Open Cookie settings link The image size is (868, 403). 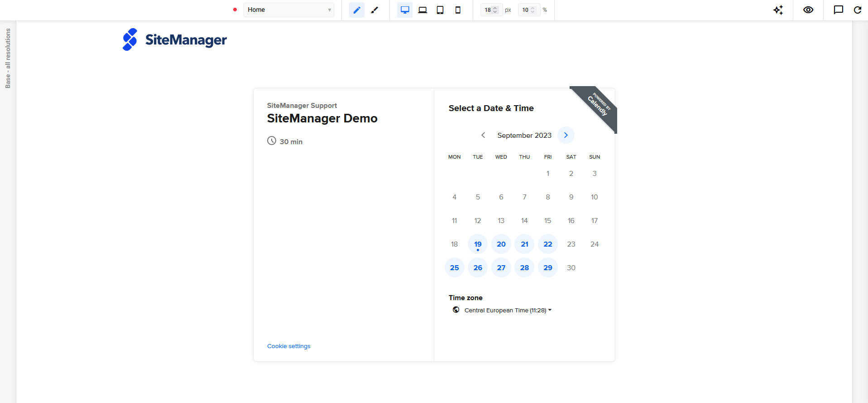[289, 346]
